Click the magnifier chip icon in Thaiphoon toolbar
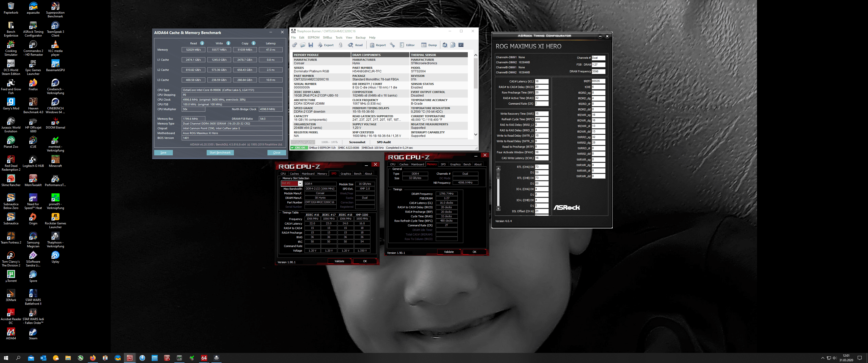868x363 pixels. point(445,45)
